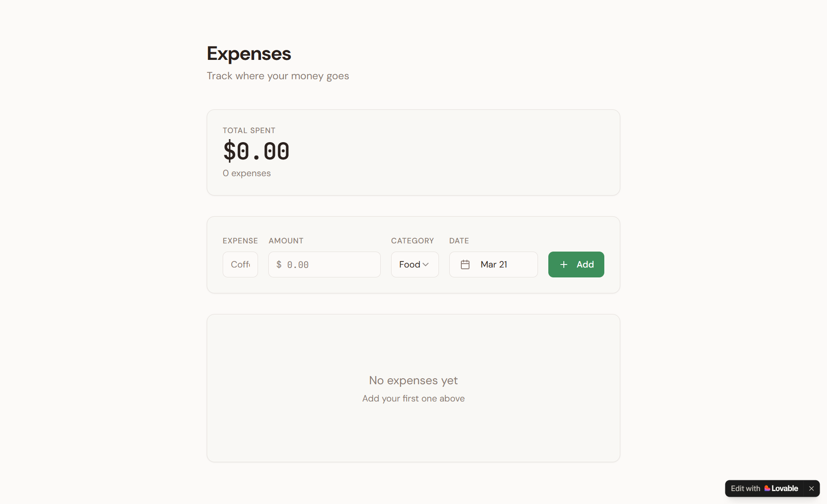Expand the date picker showing Mar 21
The width and height of the screenshot is (827, 504).
coord(493,264)
